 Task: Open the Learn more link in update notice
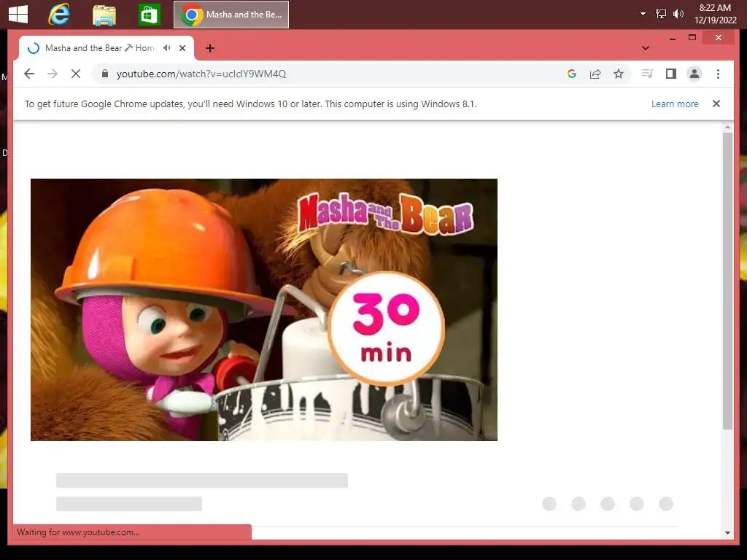pos(675,104)
